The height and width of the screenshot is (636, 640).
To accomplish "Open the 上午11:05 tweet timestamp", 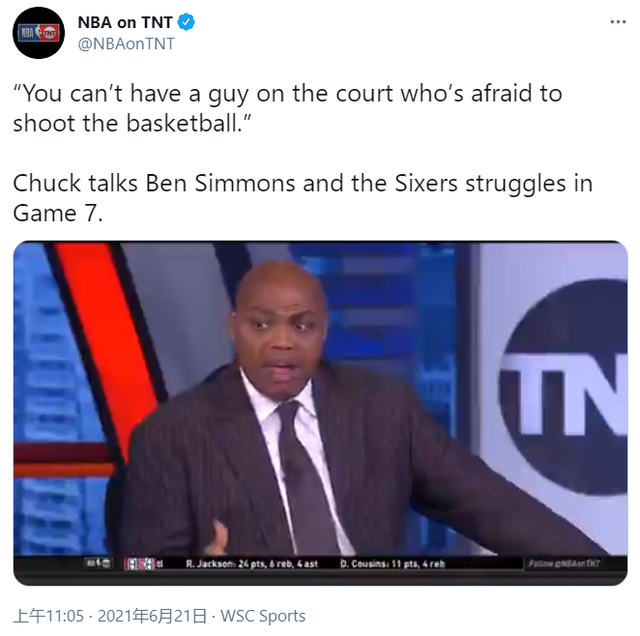I will pyautogui.click(x=49, y=616).
